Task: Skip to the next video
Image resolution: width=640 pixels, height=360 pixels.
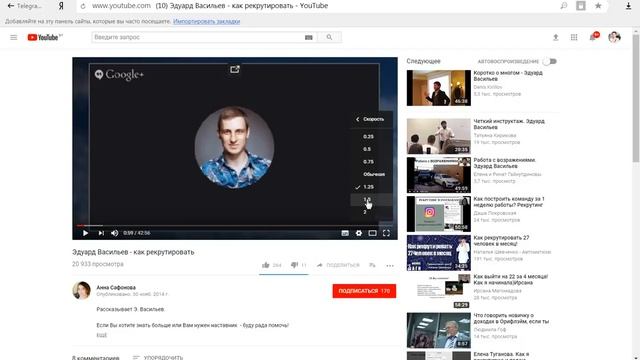Action: coord(101,233)
